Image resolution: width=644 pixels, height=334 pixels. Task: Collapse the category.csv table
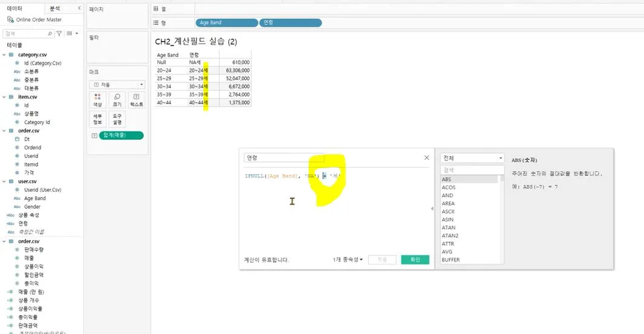pyautogui.click(x=4, y=54)
